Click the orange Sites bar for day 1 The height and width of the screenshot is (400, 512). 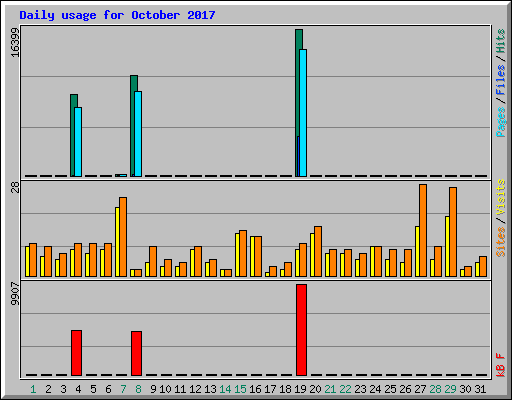coord(33,260)
